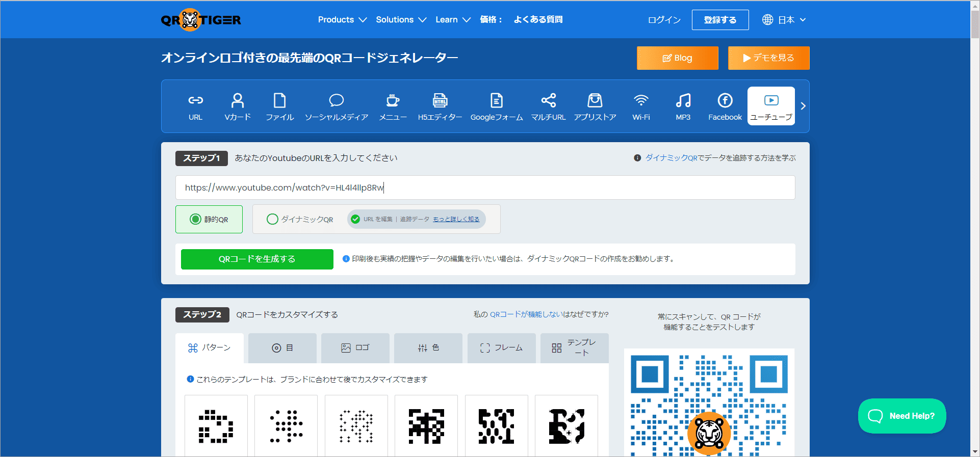Click the blue info icon near 印刷後も text
Screen dimensions: 980x457
point(346,259)
